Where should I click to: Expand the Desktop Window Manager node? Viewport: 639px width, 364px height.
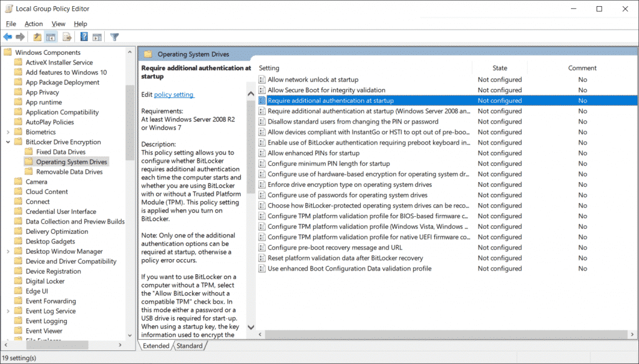[7, 251]
